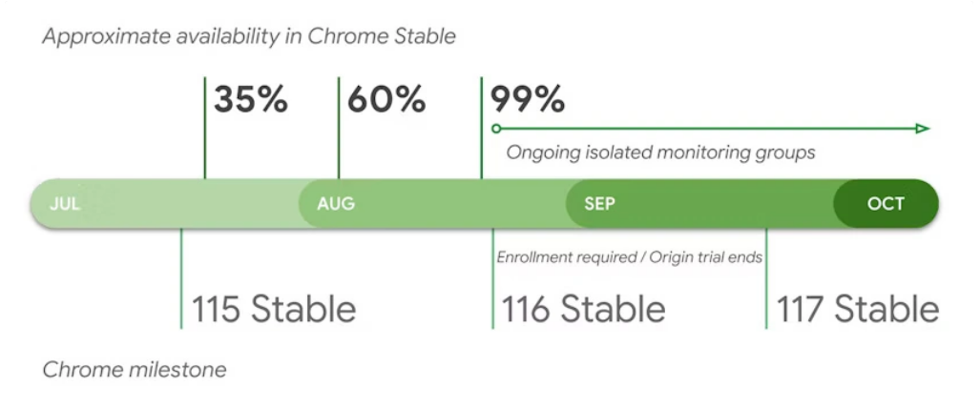This screenshot has width=980, height=407.
Task: Click the 60% availability label
Action: pos(386,100)
